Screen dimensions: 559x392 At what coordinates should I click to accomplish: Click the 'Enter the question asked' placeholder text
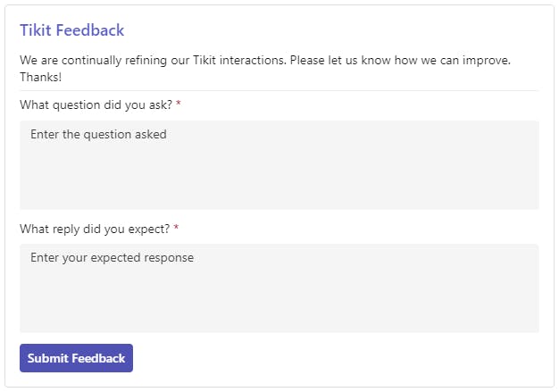click(x=98, y=135)
